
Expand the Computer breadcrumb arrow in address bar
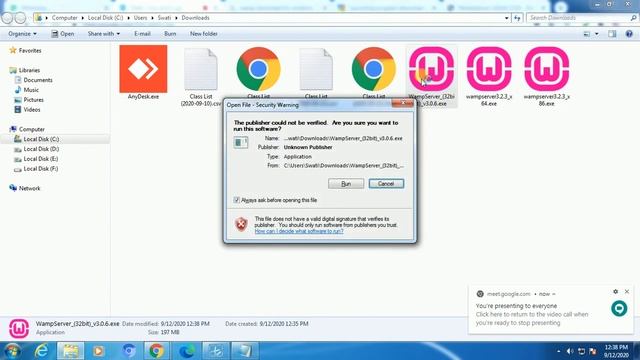click(82, 18)
